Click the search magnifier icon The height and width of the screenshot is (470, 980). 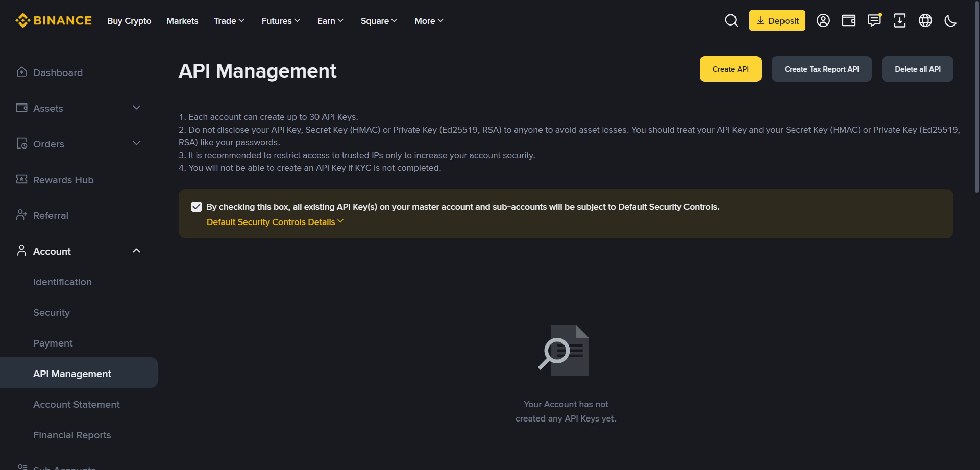pyautogui.click(x=731, y=20)
